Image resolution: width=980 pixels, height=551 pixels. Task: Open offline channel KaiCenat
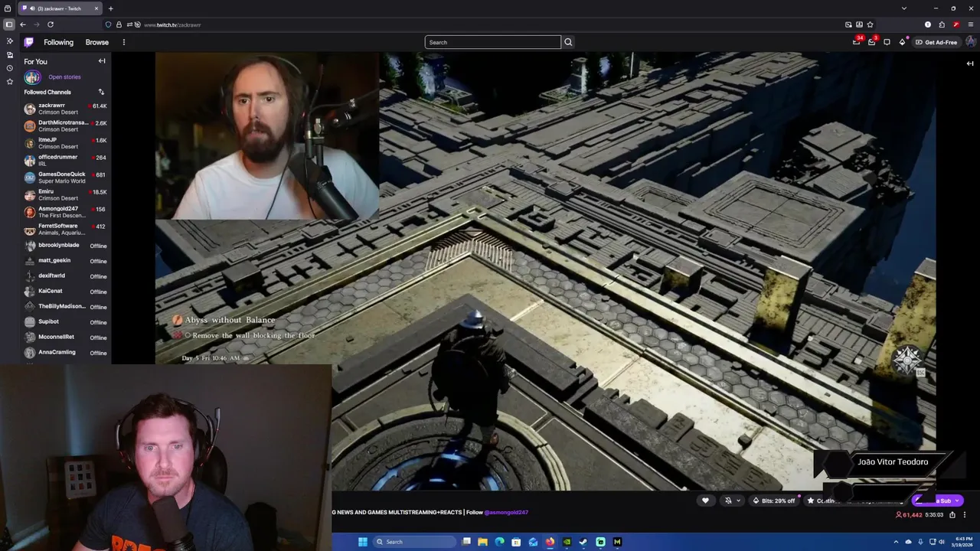pos(65,292)
